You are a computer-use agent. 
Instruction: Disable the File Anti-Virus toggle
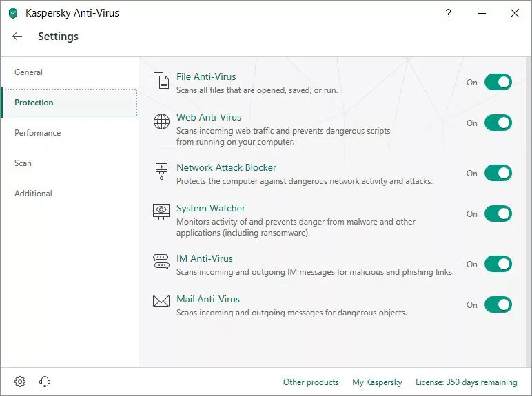pyautogui.click(x=498, y=82)
